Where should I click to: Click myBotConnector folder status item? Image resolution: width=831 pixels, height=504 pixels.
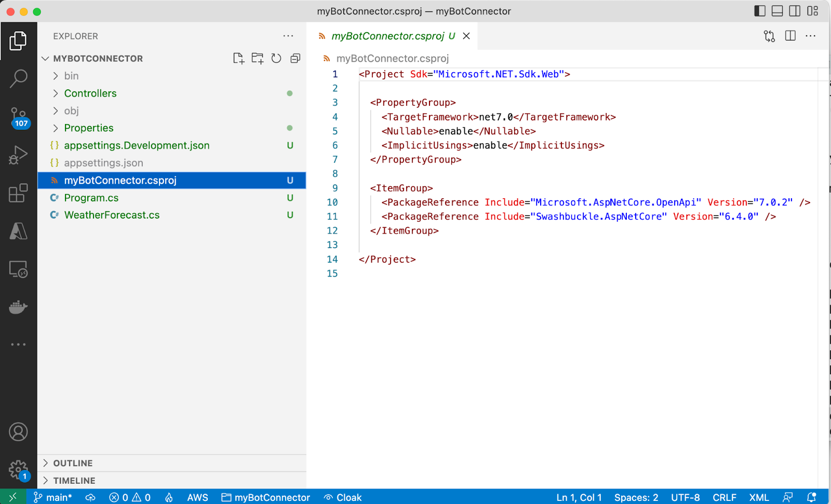[266, 497]
